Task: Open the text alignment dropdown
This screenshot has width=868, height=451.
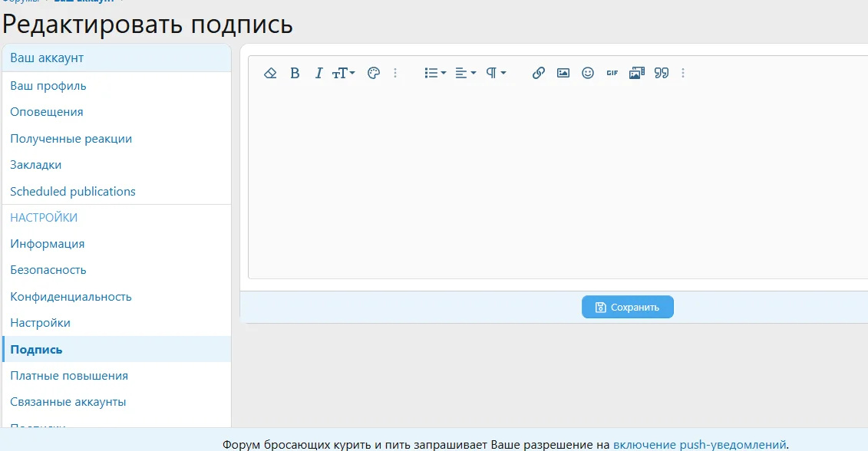Action: click(465, 73)
